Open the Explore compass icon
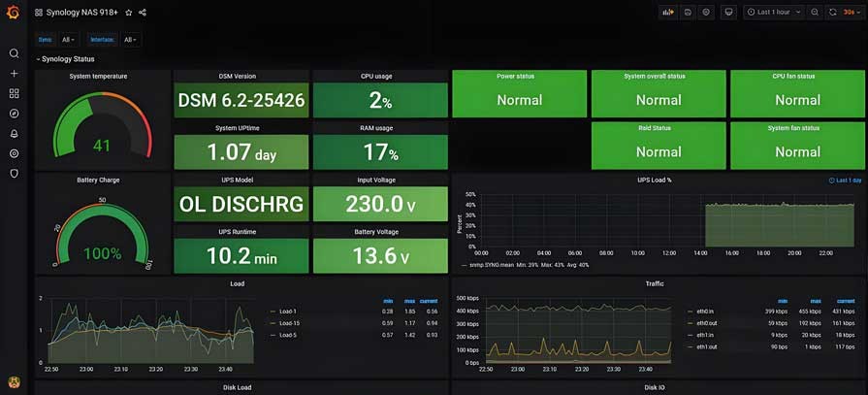This screenshot has height=395, width=868. point(14,114)
